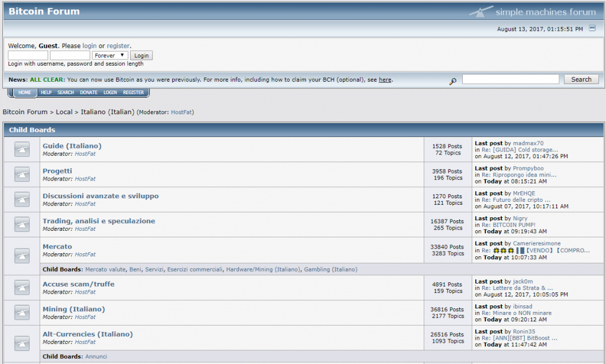The width and height of the screenshot is (606, 364).
Task: Click the forum search text field
Action: pyautogui.click(x=511, y=79)
